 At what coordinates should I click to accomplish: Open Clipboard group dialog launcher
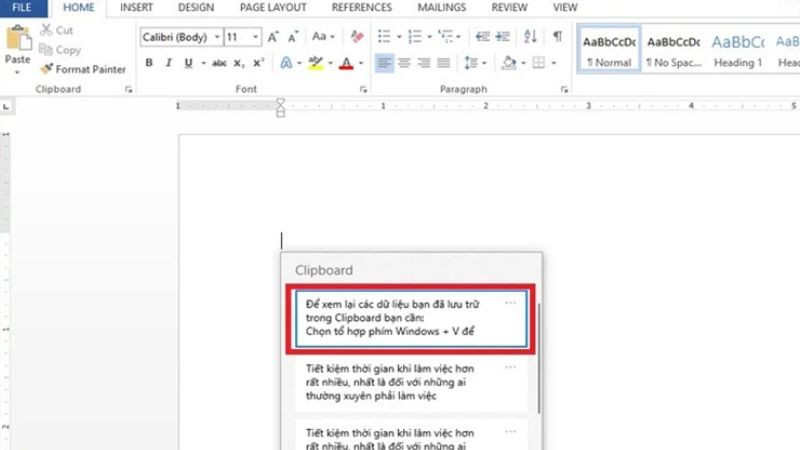[128, 89]
